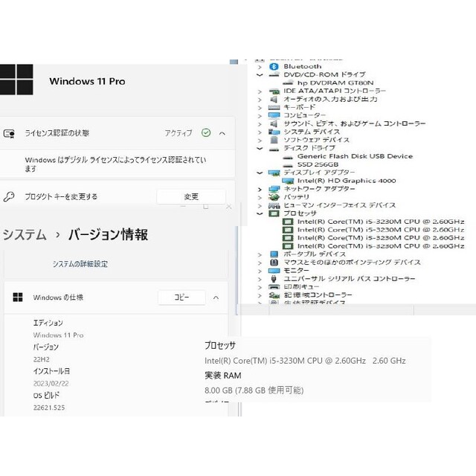Click the hp DVDRAM GT80N drive icon

[288, 83]
